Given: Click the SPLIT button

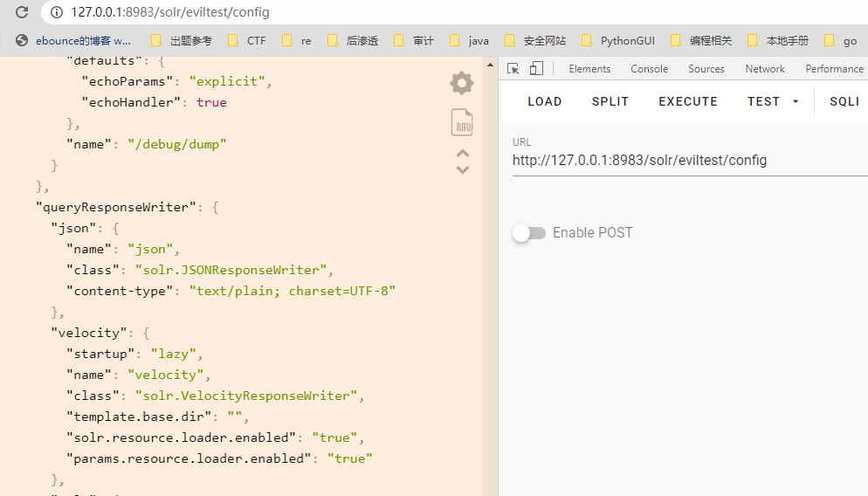Looking at the screenshot, I should 610,101.
